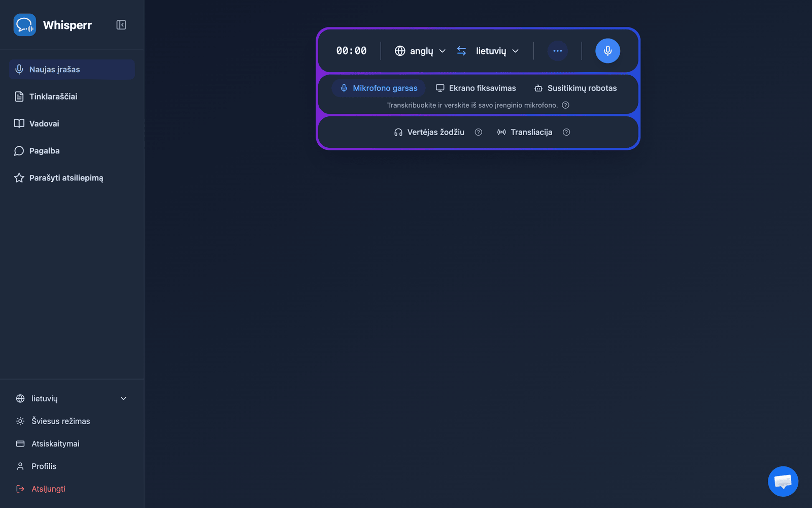The width and height of the screenshot is (812, 508).
Task: Open Profilis page
Action: (x=72, y=466)
